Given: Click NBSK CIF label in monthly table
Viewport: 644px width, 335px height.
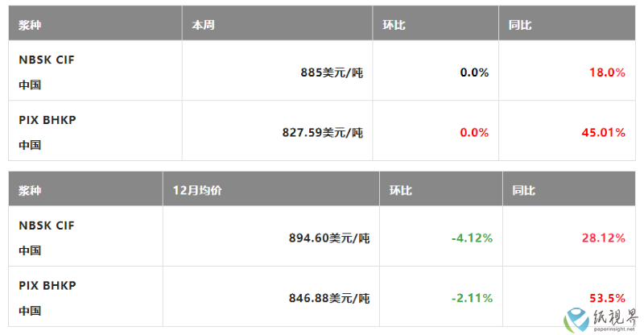Looking at the screenshot, I should coord(47,225).
